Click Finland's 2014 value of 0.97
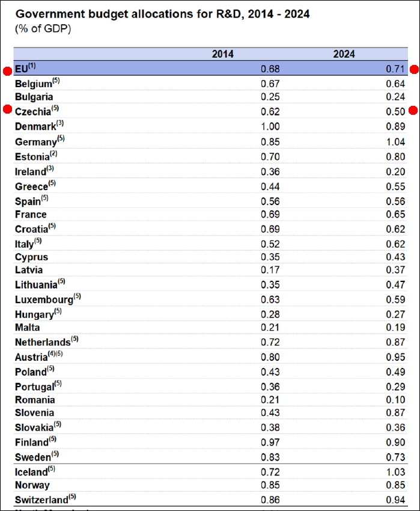This screenshot has width=420, height=511. pyautogui.click(x=270, y=443)
